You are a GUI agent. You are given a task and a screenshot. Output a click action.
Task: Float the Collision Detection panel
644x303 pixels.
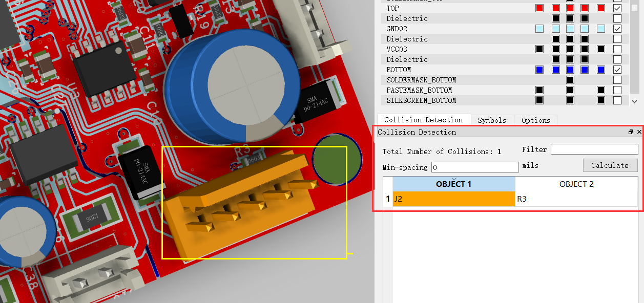click(x=631, y=132)
